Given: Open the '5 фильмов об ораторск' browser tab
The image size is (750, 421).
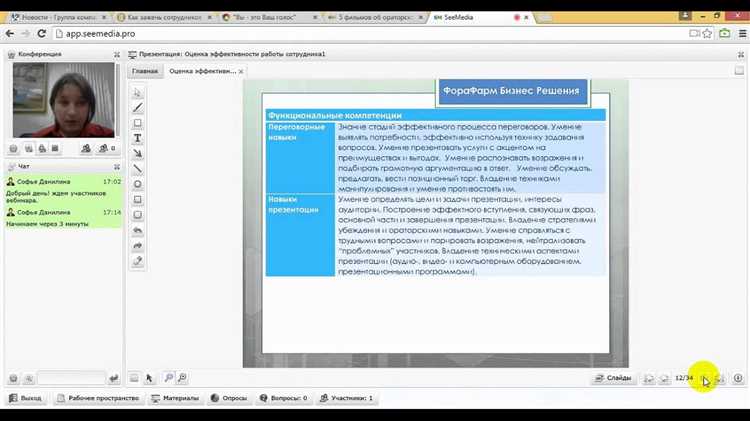Looking at the screenshot, I should coord(374,17).
